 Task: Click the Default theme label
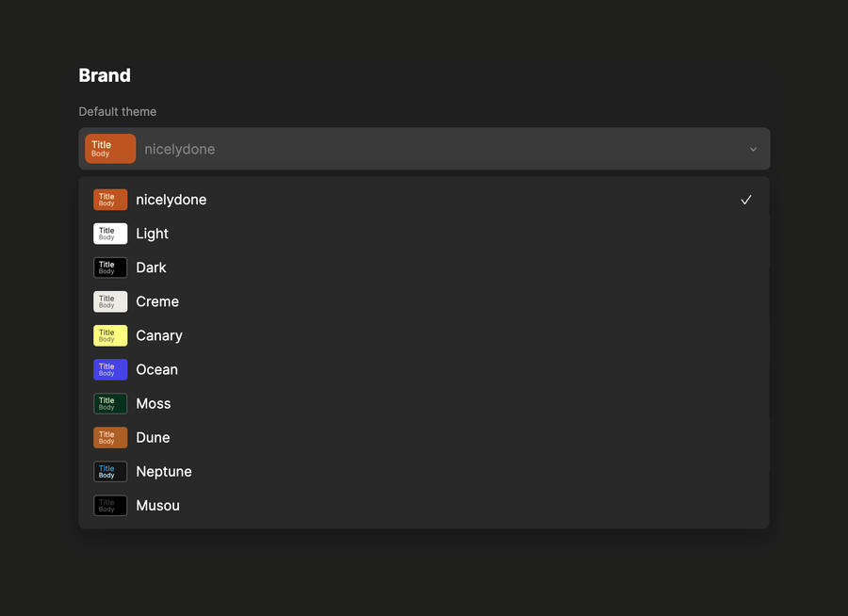coord(117,111)
